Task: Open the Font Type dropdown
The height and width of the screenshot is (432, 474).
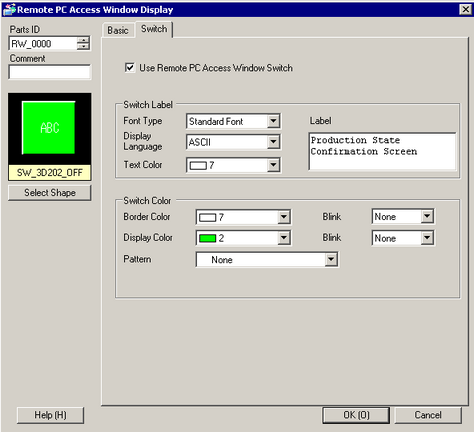Action: (273, 121)
